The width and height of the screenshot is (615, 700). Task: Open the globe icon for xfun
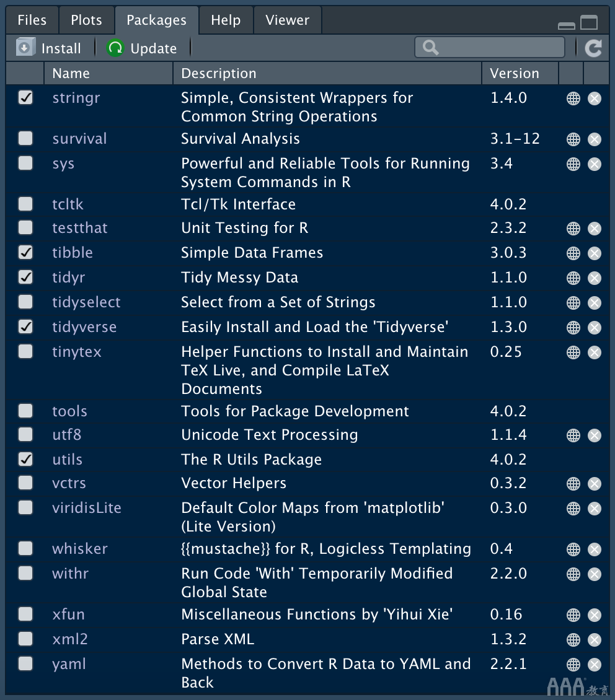coord(573,615)
